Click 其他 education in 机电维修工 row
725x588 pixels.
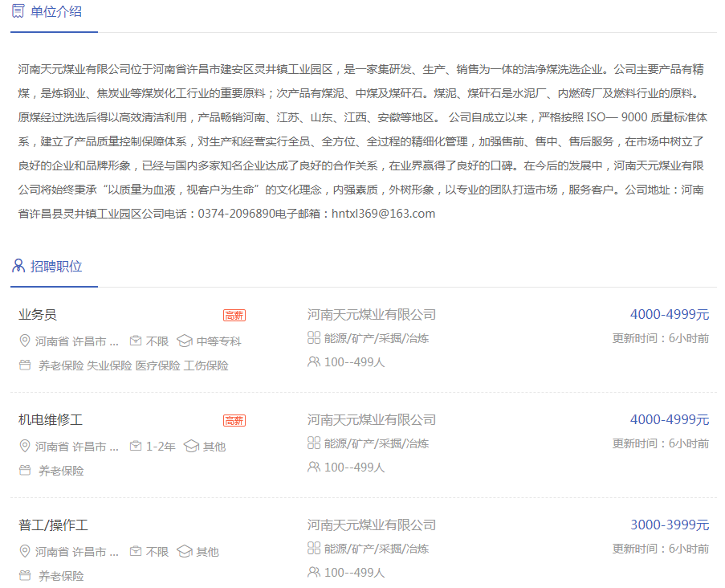click(x=214, y=447)
